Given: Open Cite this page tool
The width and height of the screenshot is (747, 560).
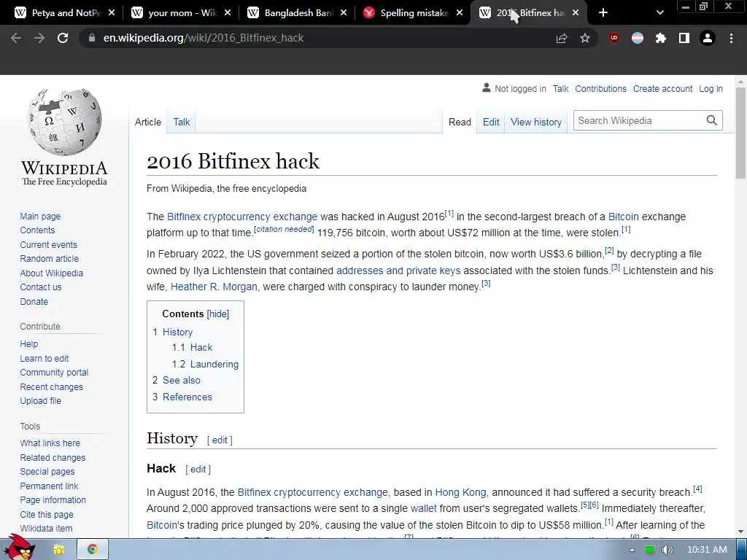Looking at the screenshot, I should 47,514.
